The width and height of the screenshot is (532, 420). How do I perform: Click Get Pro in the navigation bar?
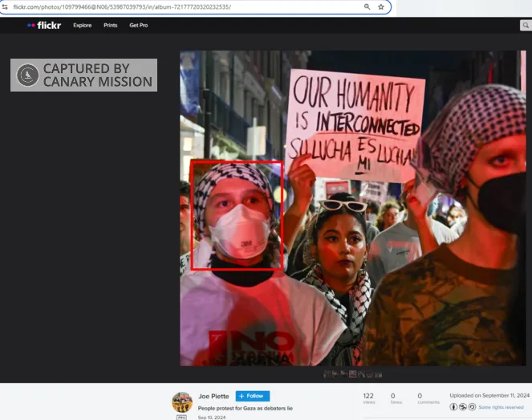[139, 25]
